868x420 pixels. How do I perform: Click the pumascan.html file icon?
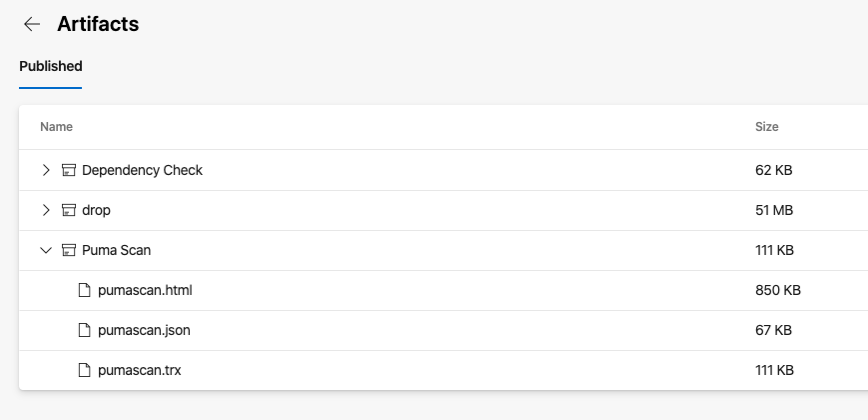click(x=85, y=290)
